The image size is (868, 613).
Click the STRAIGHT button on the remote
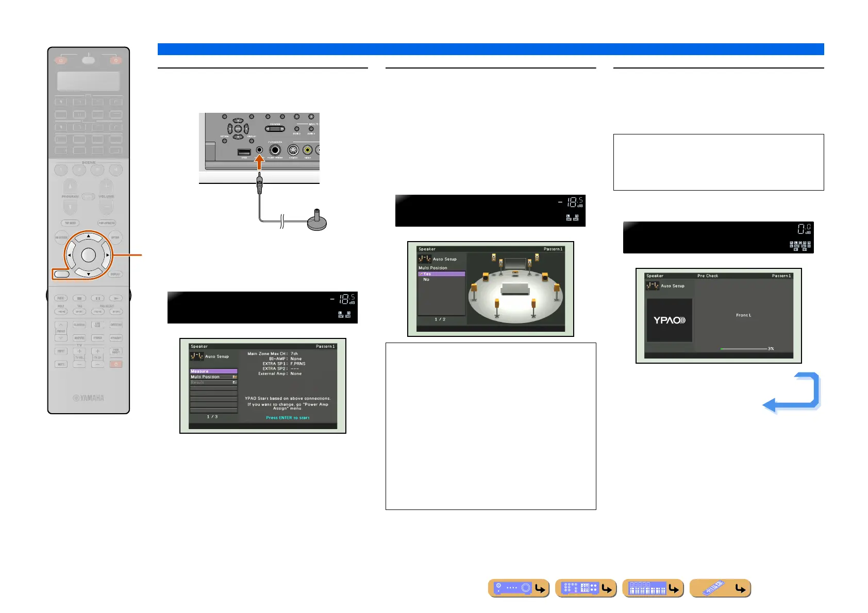tap(116, 338)
